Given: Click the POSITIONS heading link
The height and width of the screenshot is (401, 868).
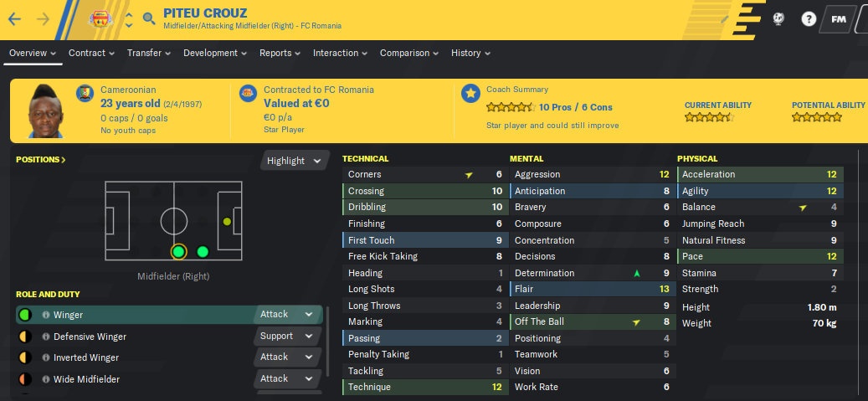Looking at the screenshot, I should (x=41, y=160).
